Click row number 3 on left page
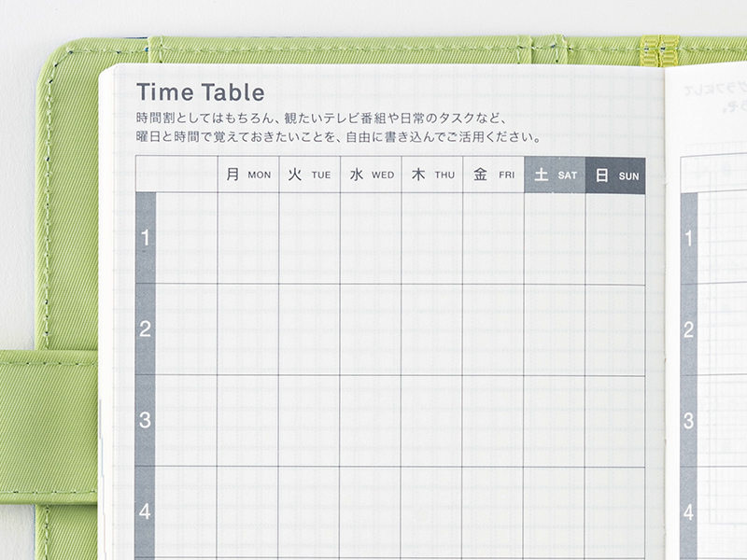This screenshot has width=747, height=560. click(145, 420)
